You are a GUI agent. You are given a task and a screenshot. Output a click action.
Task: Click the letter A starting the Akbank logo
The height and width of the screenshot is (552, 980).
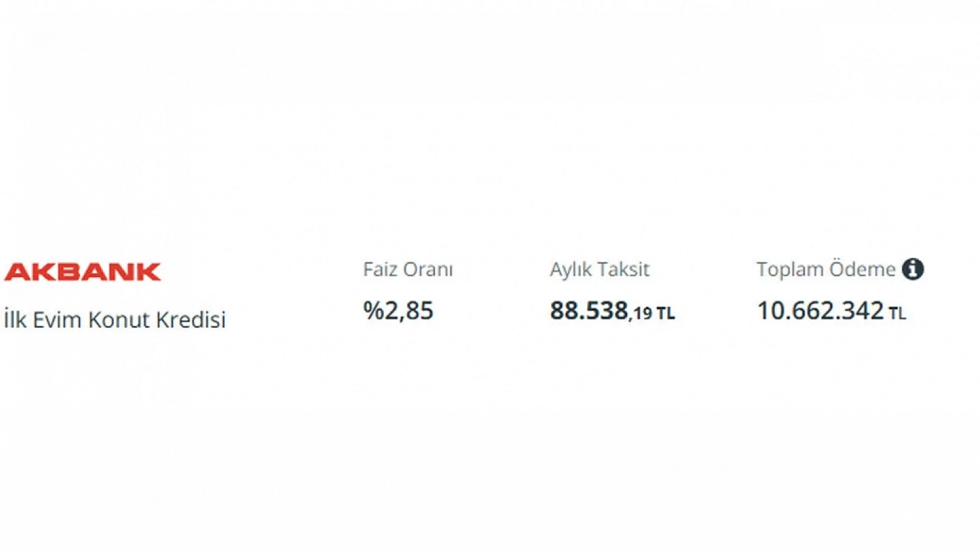[x=16, y=272]
